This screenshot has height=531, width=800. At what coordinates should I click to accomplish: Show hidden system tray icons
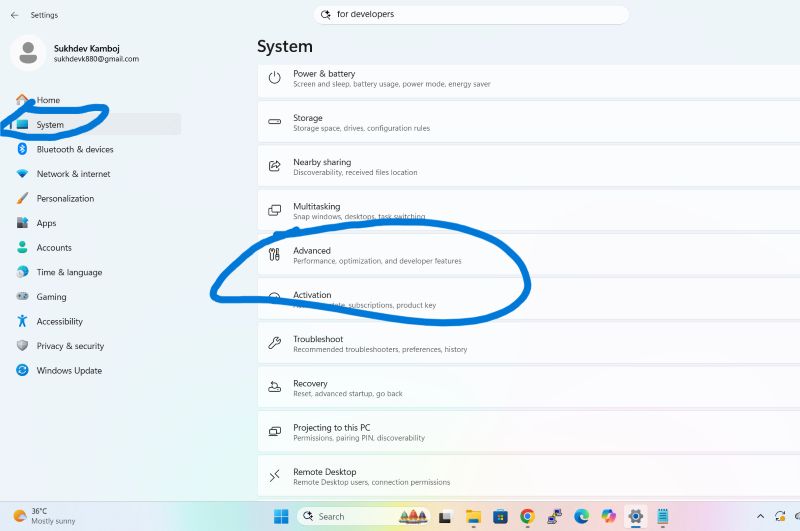tap(760, 516)
